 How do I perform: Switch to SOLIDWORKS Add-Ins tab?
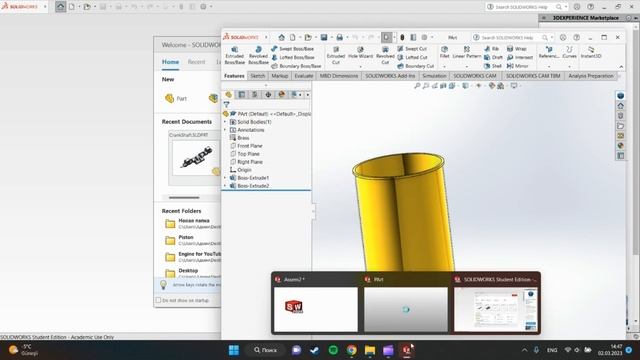tap(390, 76)
